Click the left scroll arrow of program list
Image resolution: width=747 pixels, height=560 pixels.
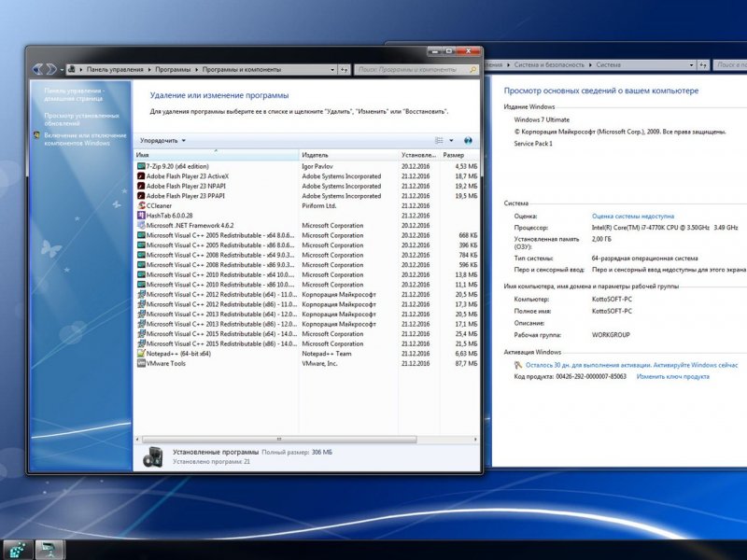(137, 440)
